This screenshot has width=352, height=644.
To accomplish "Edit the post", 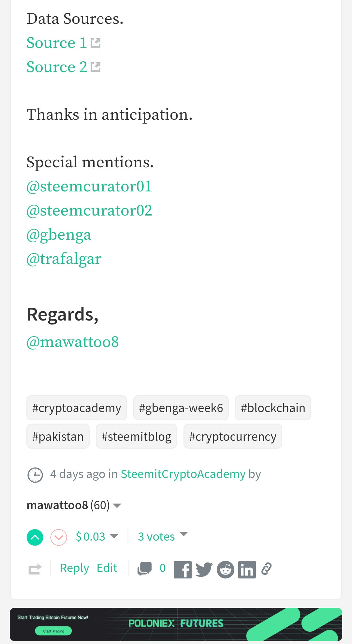I will (x=107, y=568).
